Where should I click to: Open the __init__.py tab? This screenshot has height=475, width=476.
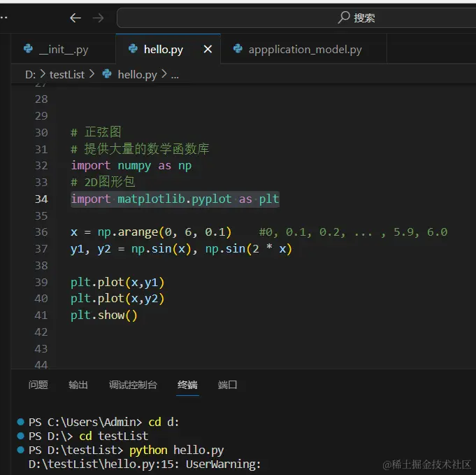click(x=64, y=49)
